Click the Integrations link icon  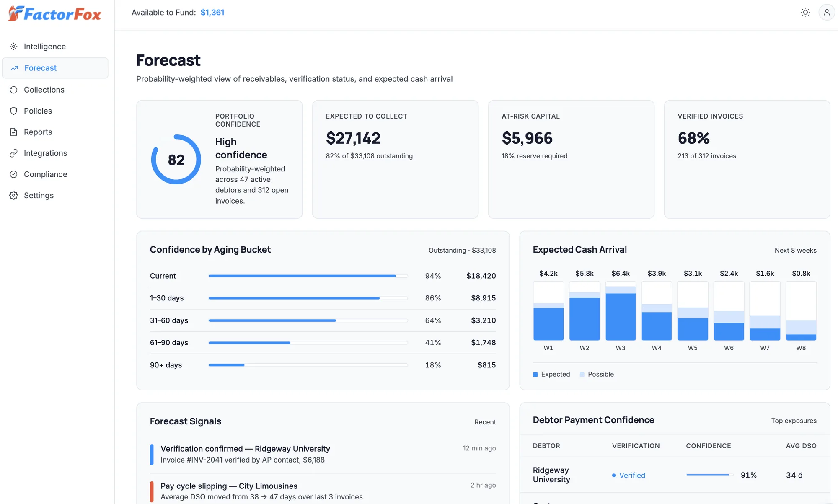(14, 153)
